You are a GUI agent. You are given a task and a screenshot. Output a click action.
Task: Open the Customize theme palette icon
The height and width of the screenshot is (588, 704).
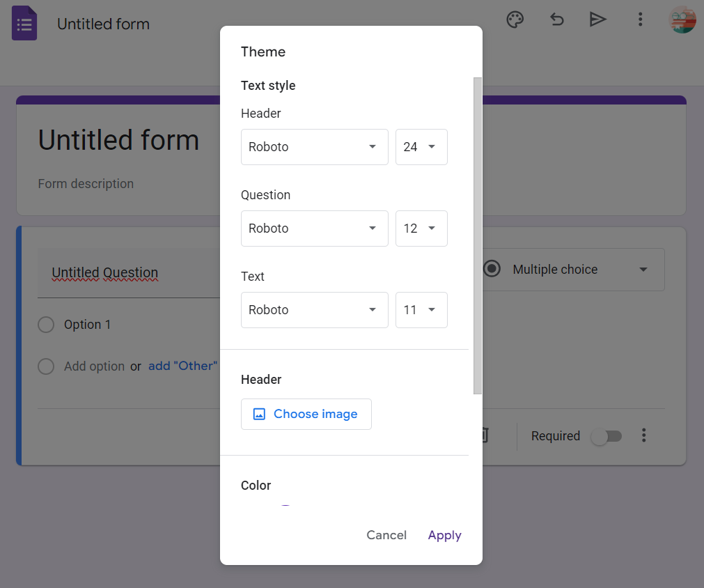[515, 20]
